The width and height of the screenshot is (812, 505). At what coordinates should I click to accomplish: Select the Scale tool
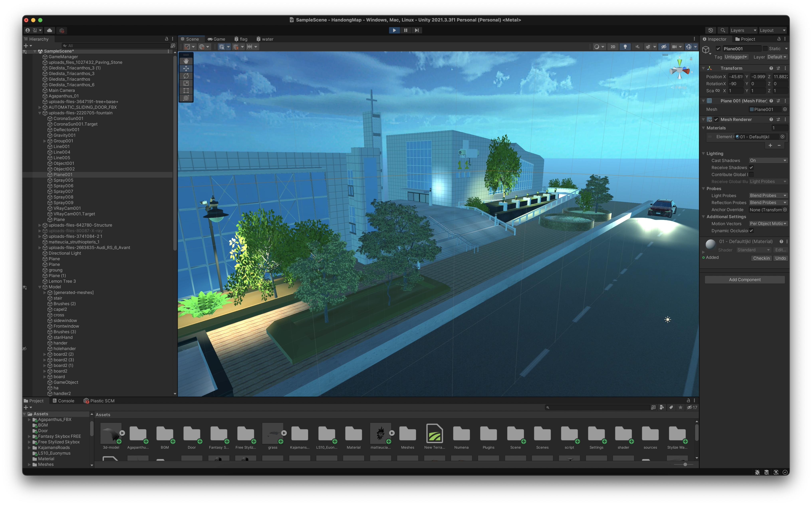pos(186,83)
